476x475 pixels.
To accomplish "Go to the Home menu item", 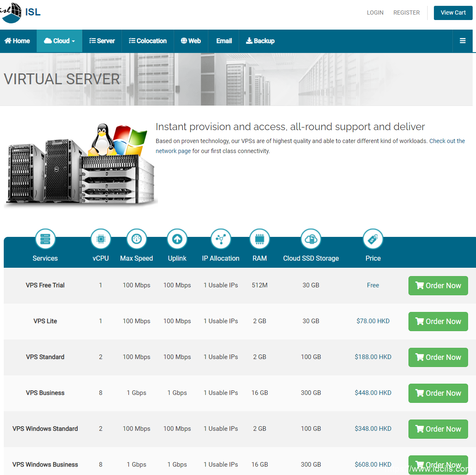I will click(18, 41).
